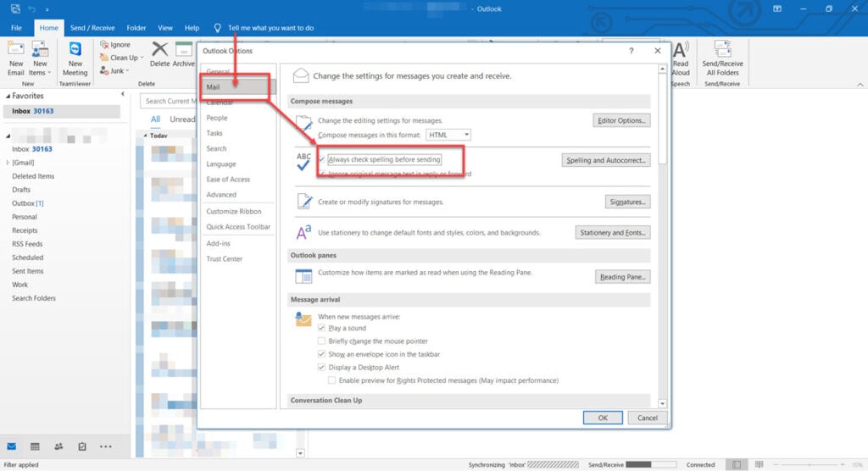
Task: Click the ABC spelling check icon
Action: (x=303, y=161)
